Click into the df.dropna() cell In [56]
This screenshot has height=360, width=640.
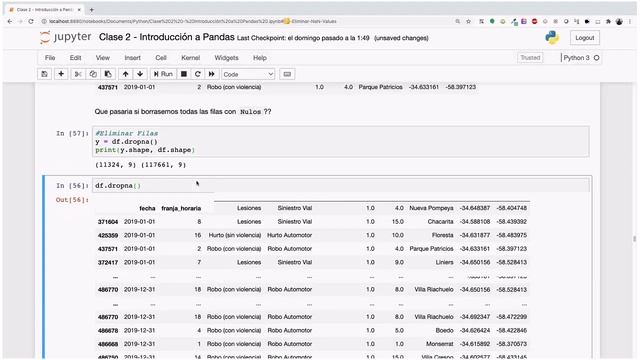tap(341, 185)
